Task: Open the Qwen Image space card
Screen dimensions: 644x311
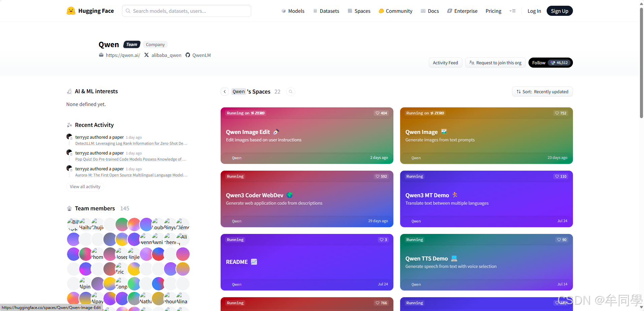Action: [x=486, y=136]
